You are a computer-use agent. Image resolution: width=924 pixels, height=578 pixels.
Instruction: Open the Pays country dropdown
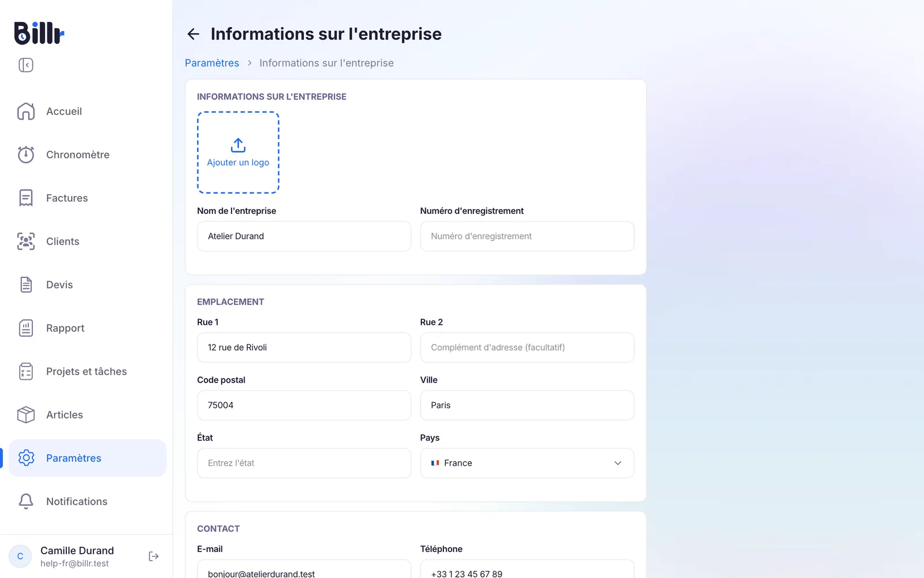(x=527, y=463)
